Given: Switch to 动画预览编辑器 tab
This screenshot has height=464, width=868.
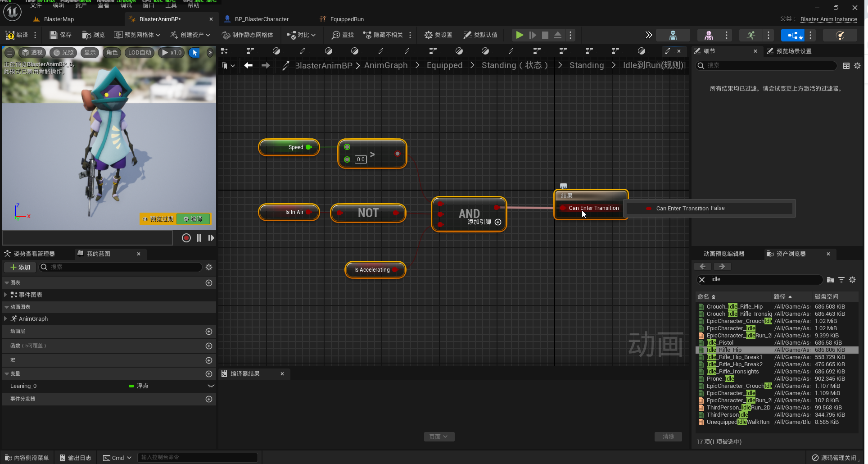Looking at the screenshot, I should click(x=724, y=254).
